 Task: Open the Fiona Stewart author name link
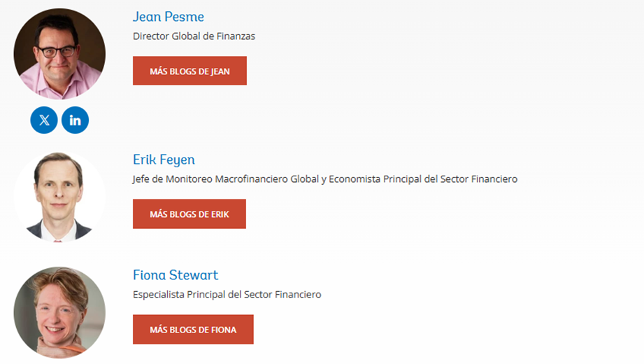pyautogui.click(x=176, y=275)
